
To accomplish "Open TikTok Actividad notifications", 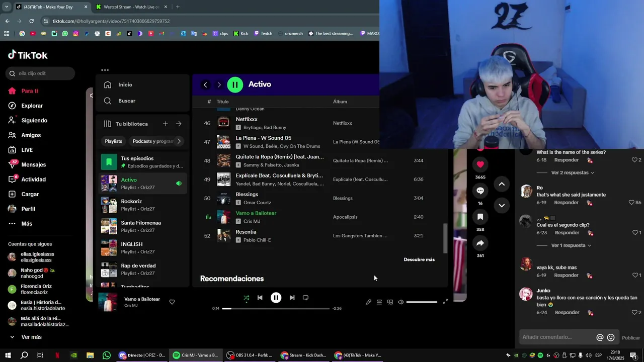I will [33, 179].
